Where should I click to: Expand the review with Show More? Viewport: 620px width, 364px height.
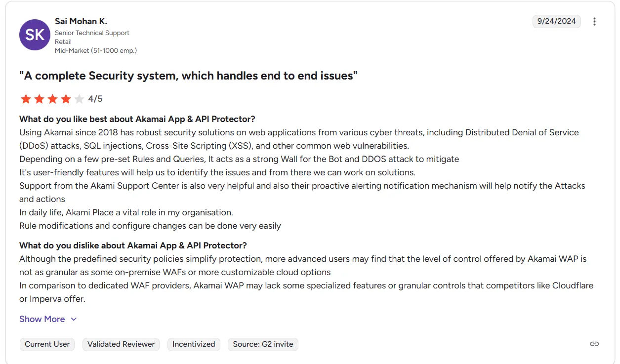[x=42, y=319]
